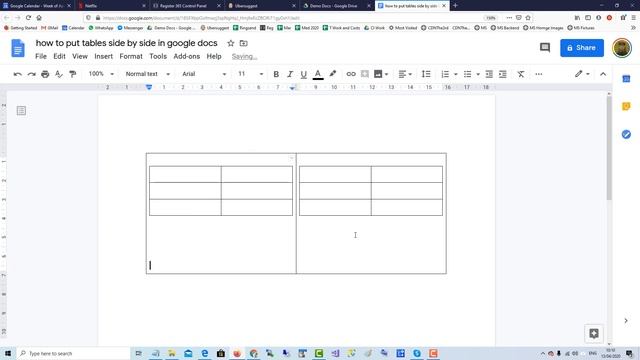Screen dimensions: 640x360
Task: Move the document to a folder
Action: (244, 43)
